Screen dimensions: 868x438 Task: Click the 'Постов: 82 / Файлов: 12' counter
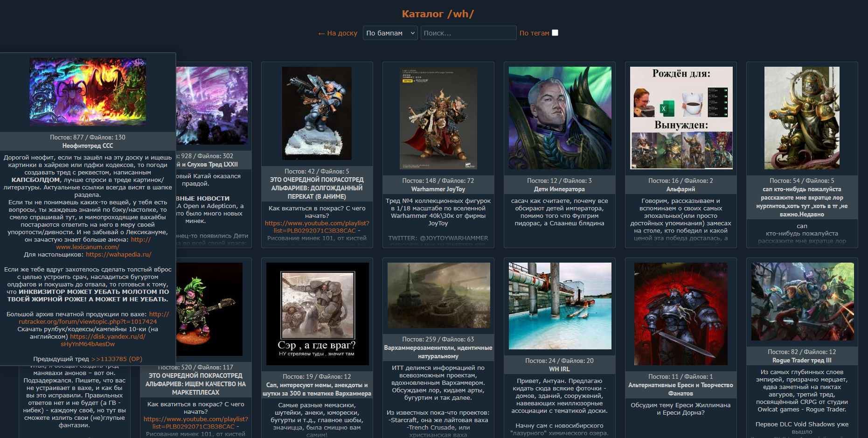point(802,352)
